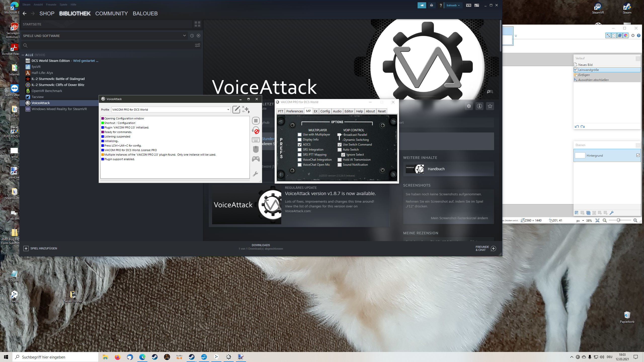Toggle colors window icon in Paint.NET toolbar

pyautogui.click(x=626, y=35)
